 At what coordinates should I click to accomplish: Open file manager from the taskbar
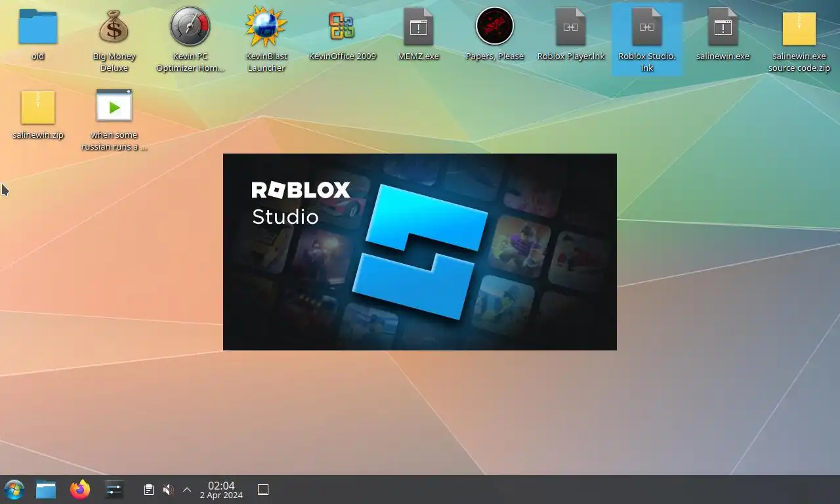pyautogui.click(x=46, y=490)
